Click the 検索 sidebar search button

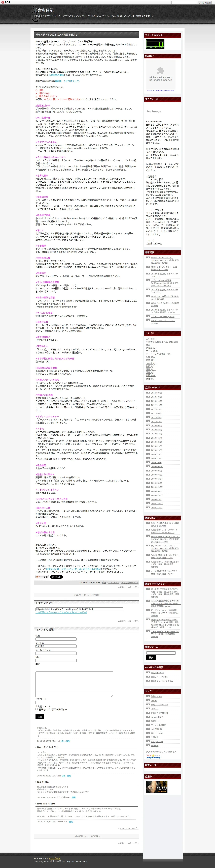151,657
